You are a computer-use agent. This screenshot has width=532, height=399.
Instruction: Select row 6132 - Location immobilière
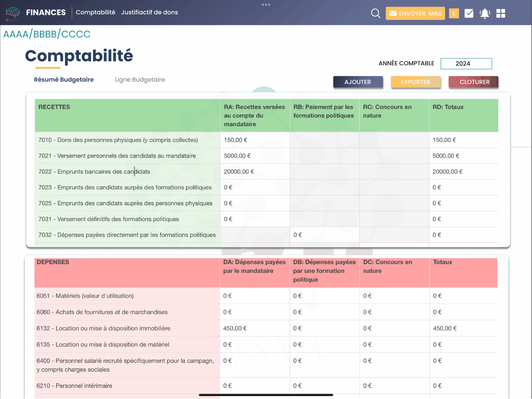(x=266, y=328)
